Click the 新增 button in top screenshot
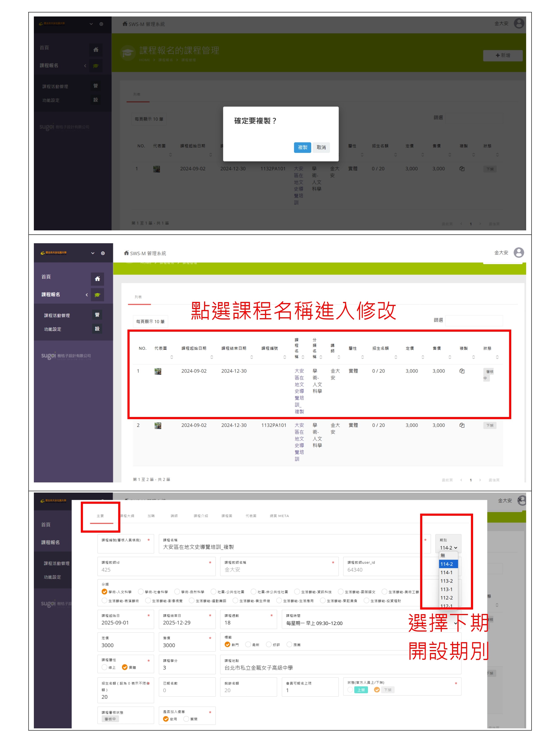 point(503,55)
